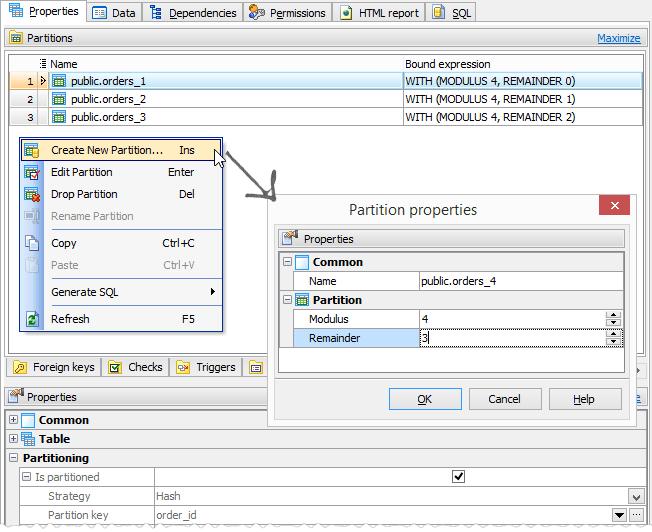
Task: Choose Copy in the context menu
Action: pos(121,243)
